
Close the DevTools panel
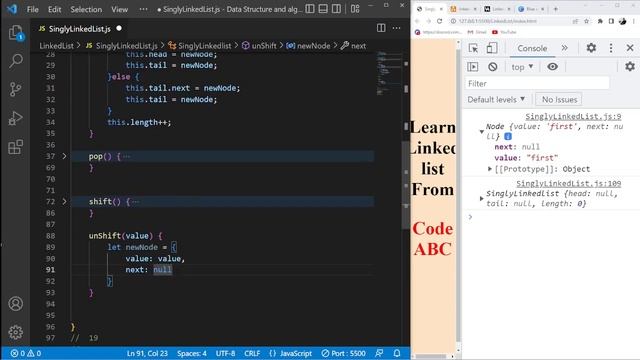click(630, 48)
